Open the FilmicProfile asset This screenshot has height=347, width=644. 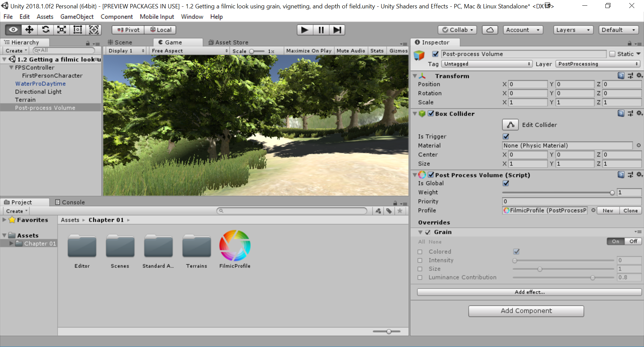pyautogui.click(x=235, y=246)
